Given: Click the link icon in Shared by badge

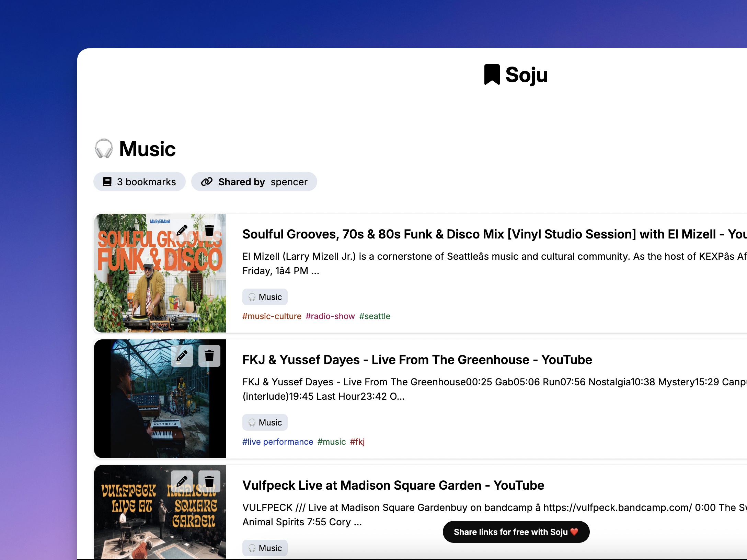Looking at the screenshot, I should [207, 182].
